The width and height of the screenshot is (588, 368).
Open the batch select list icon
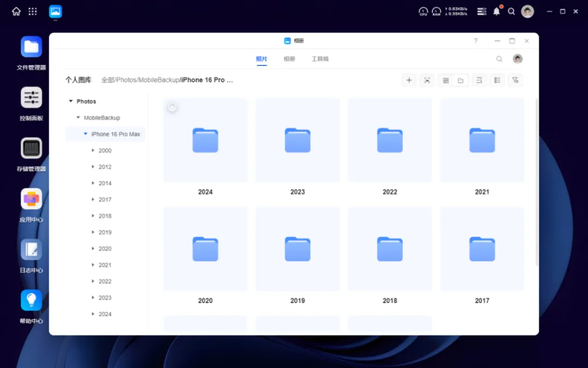tap(497, 80)
